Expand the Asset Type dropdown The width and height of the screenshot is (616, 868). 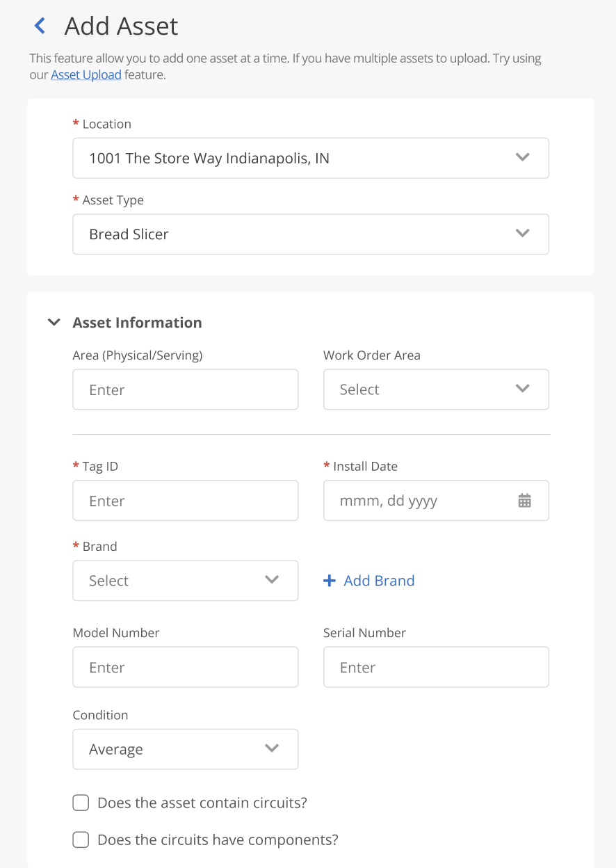pos(311,234)
